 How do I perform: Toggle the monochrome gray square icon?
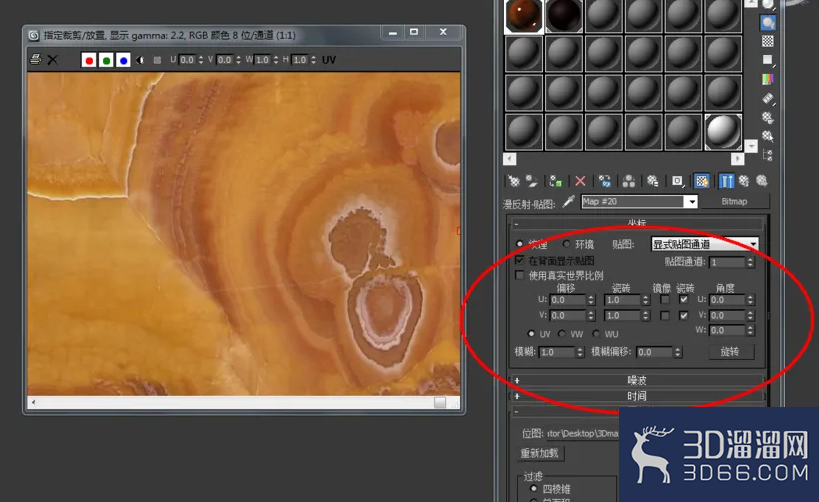click(x=157, y=60)
